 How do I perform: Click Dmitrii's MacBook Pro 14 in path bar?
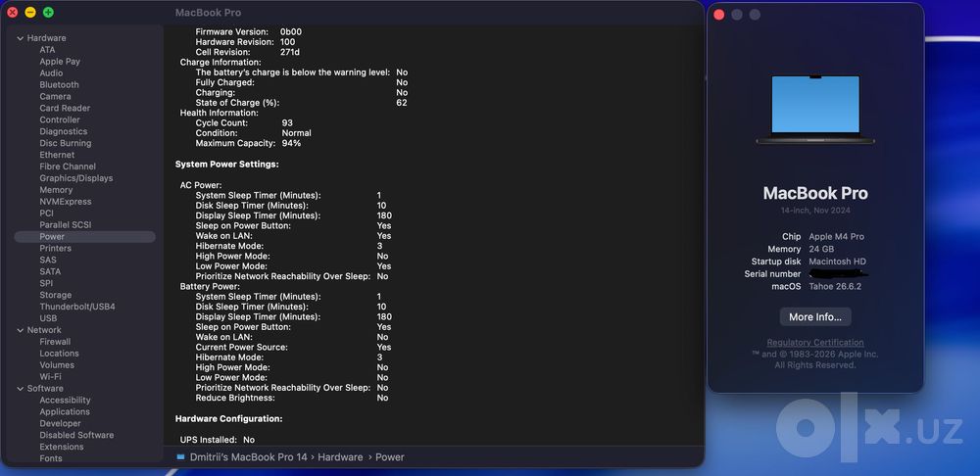tap(249, 457)
